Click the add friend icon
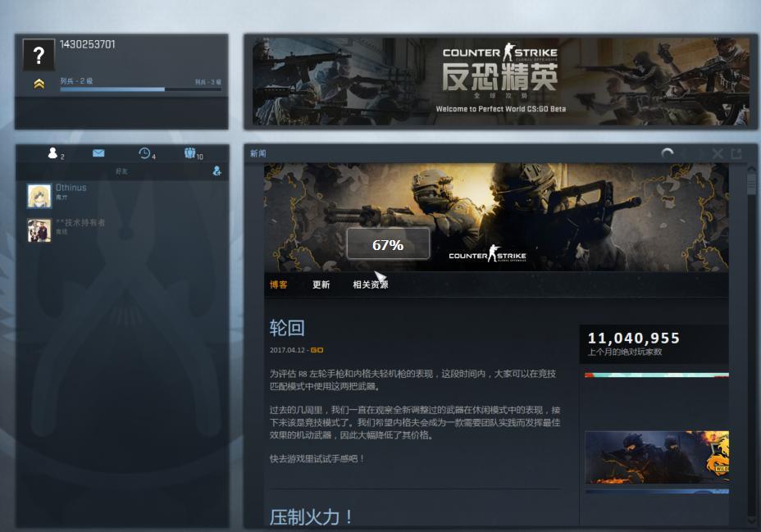 (x=216, y=171)
